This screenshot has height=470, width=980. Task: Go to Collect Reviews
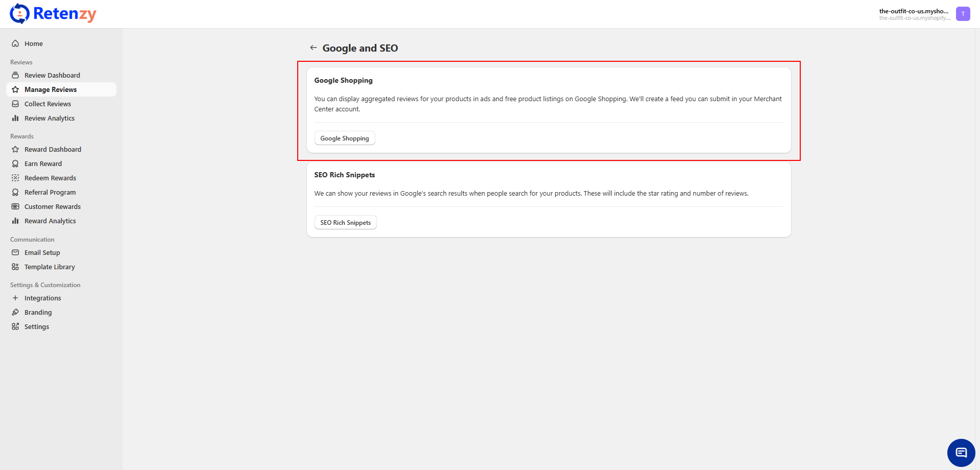pyautogui.click(x=47, y=104)
